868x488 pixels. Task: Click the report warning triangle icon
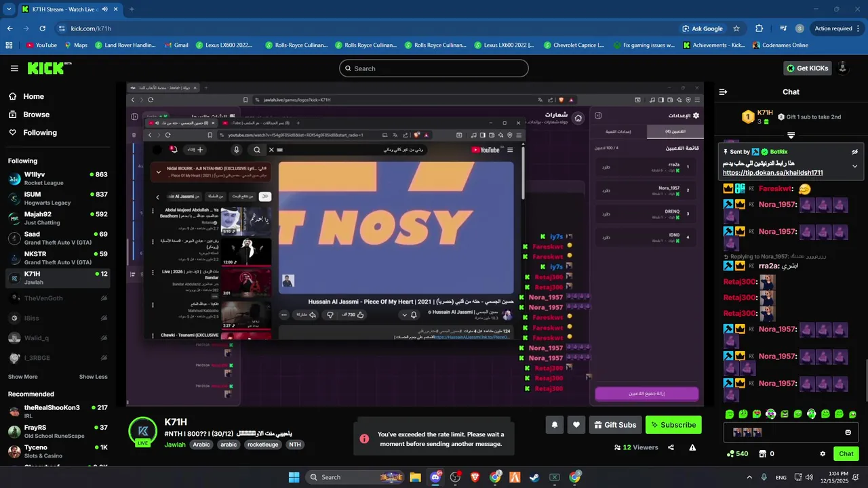coord(692,447)
